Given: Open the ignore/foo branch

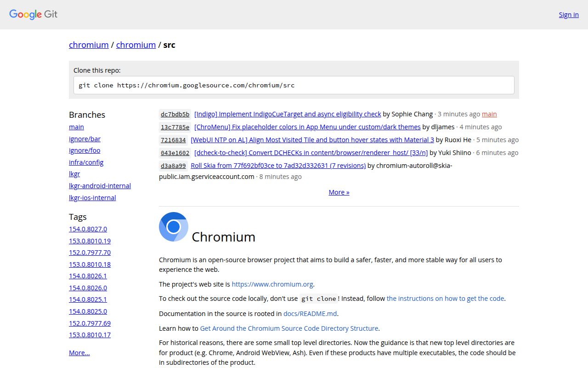Looking at the screenshot, I should (85, 150).
